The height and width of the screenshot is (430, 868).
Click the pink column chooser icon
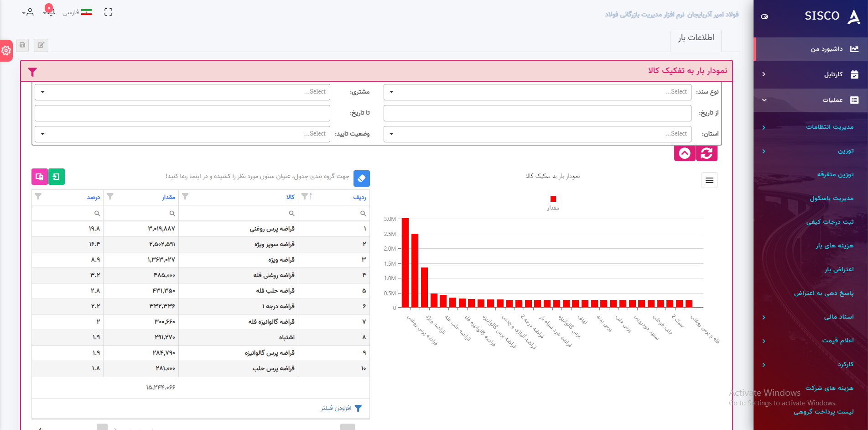tap(40, 177)
